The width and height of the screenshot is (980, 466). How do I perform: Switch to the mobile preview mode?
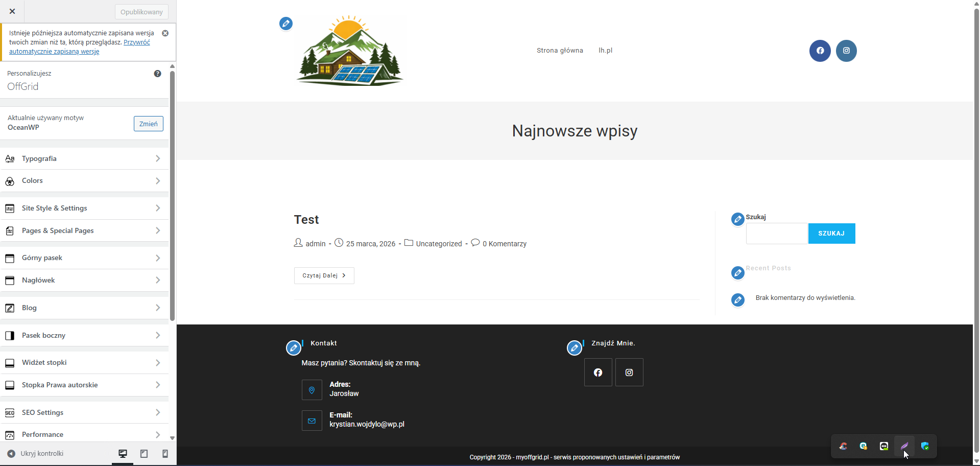coord(165,454)
